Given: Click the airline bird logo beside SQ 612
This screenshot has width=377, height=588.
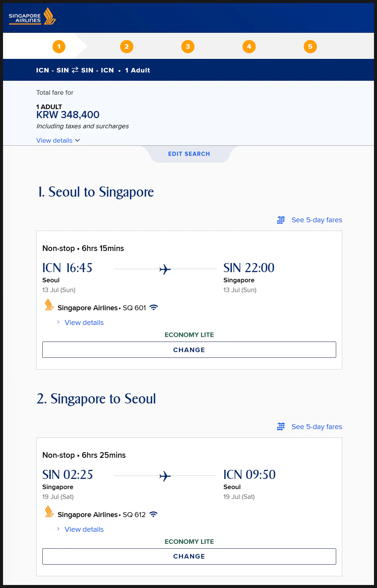Looking at the screenshot, I should click(49, 512).
